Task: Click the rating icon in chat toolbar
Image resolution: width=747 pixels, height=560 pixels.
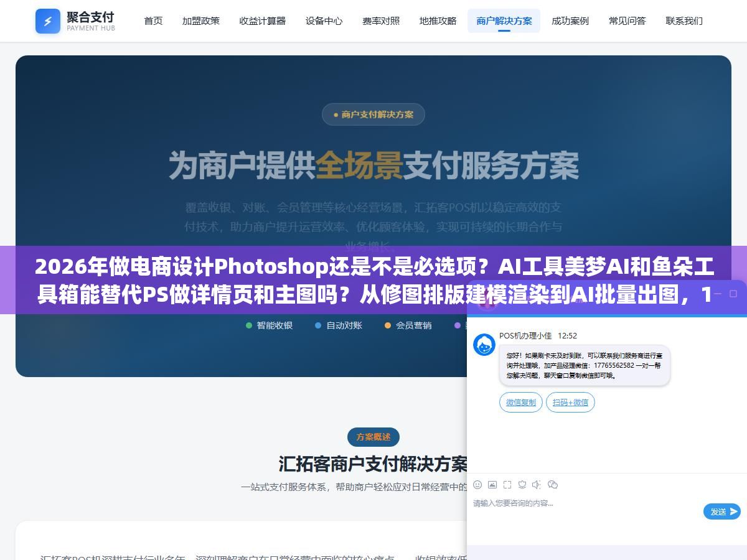Action: (522, 484)
